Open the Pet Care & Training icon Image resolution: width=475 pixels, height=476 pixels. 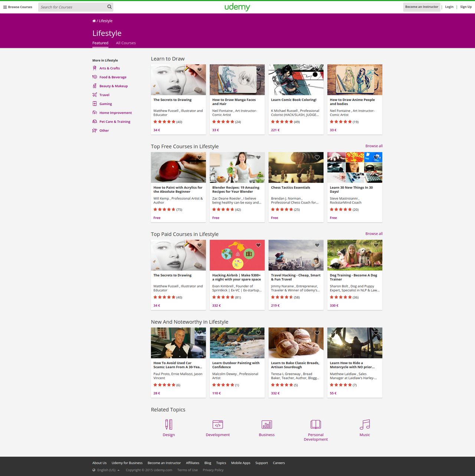click(95, 122)
